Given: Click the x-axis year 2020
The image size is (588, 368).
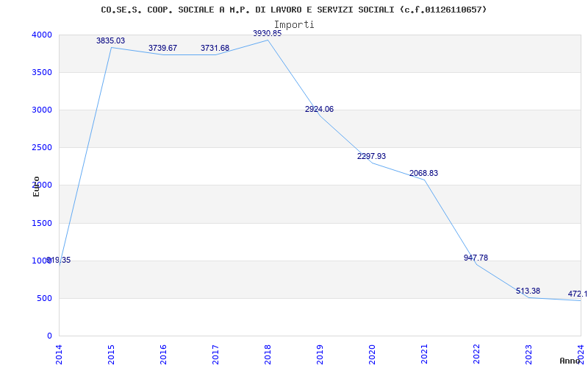Looking at the screenshot, I should tap(372, 355).
